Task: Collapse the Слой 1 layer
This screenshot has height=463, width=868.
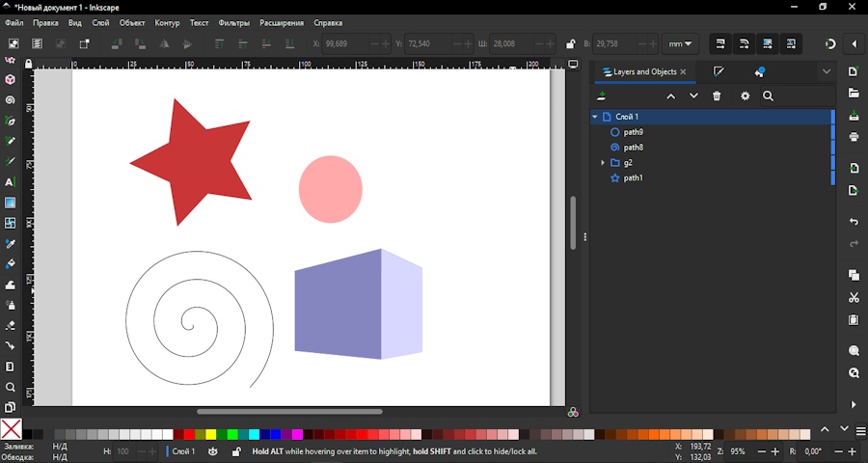Action: [595, 117]
